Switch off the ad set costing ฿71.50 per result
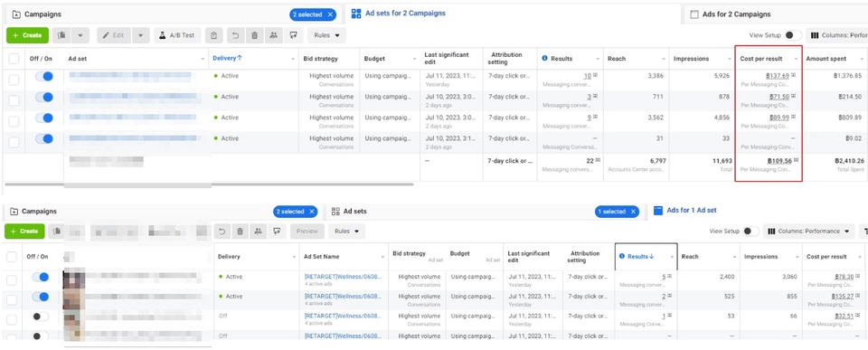 click(43, 97)
